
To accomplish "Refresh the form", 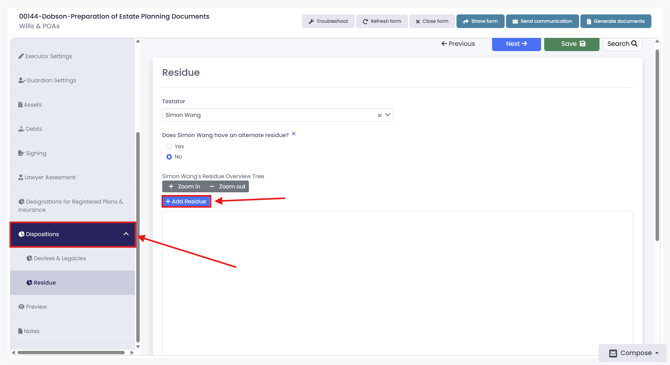I will (382, 21).
